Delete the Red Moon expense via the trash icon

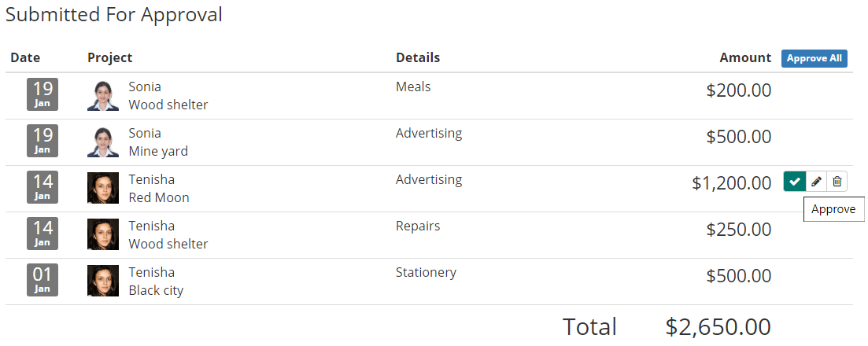click(837, 182)
